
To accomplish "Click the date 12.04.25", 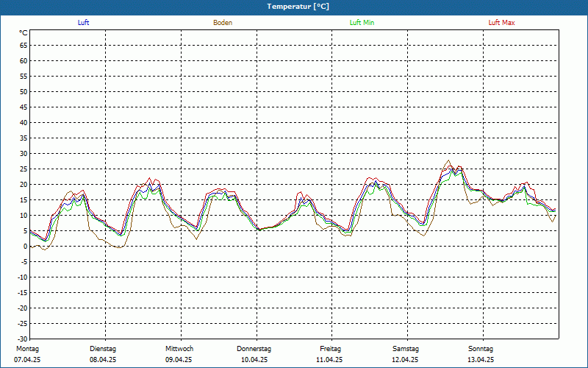I will [405, 360].
